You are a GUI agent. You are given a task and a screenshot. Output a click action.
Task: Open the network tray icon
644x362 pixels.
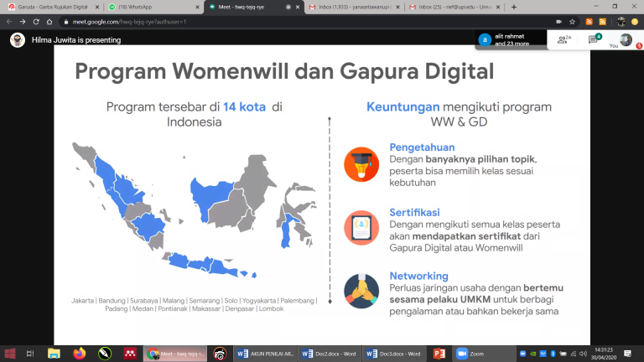574,354
